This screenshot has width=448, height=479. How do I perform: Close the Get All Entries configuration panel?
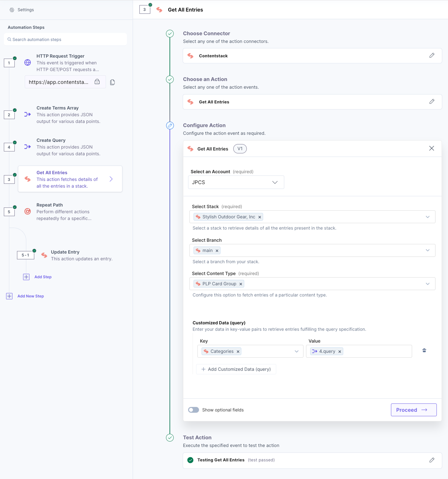click(431, 148)
